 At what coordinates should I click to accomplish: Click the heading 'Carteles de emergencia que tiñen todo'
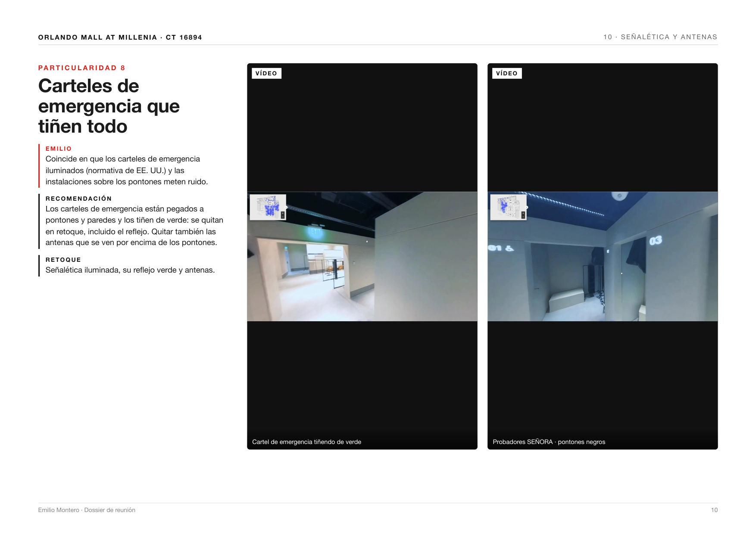click(109, 106)
